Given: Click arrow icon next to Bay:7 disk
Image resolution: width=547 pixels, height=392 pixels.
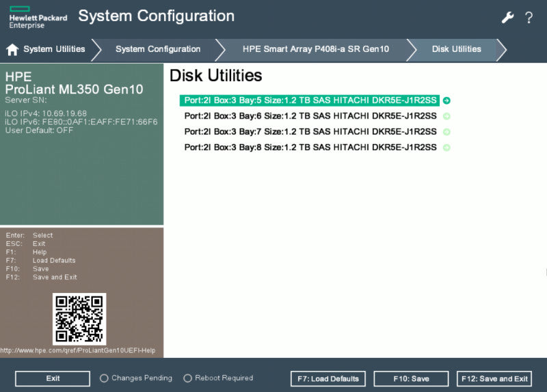Looking at the screenshot, I should coord(446,132).
